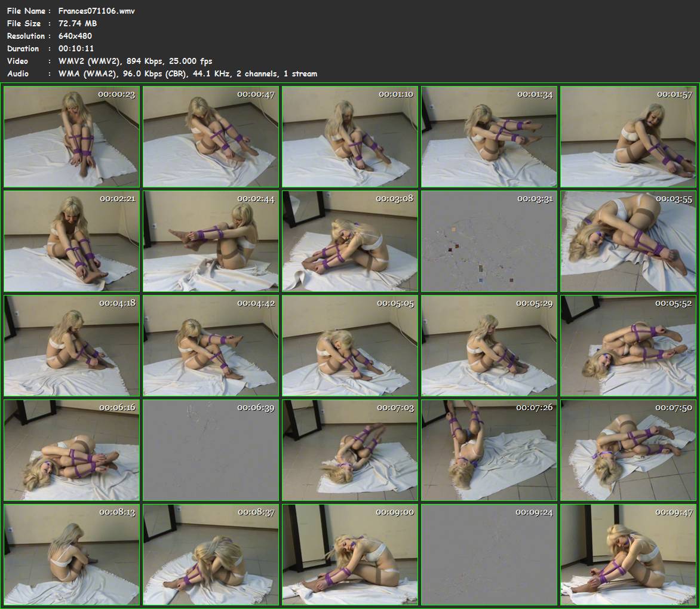Click the thumbnail marked 00:07:26
Viewport: 700px width, 609px height.
tap(489, 450)
